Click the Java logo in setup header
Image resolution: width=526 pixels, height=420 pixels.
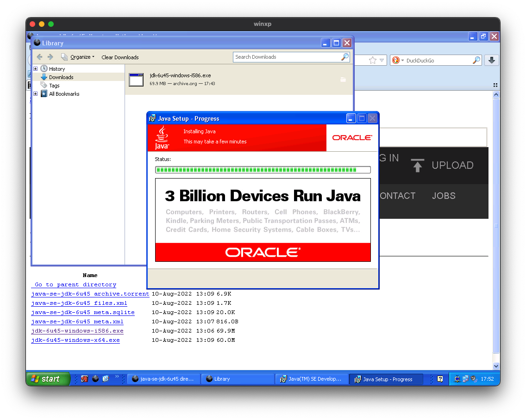pyautogui.click(x=162, y=138)
